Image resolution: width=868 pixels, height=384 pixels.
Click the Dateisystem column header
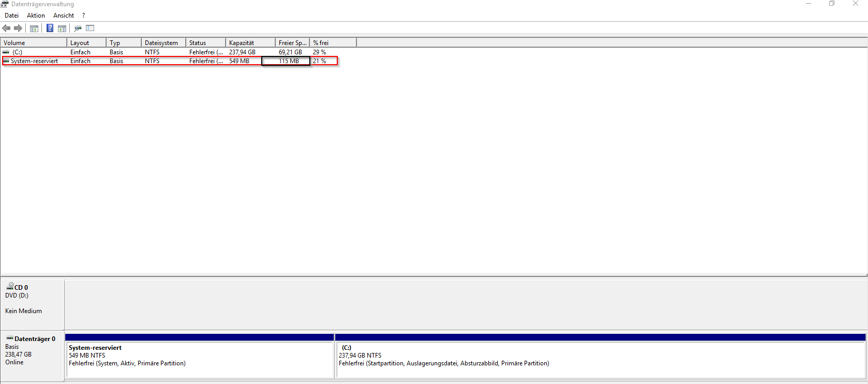[163, 43]
